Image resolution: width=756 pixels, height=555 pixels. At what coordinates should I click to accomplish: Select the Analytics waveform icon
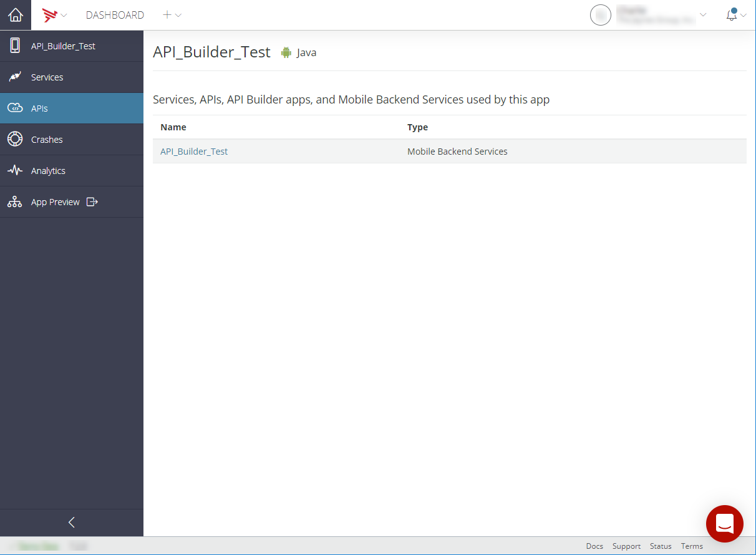pyautogui.click(x=14, y=170)
